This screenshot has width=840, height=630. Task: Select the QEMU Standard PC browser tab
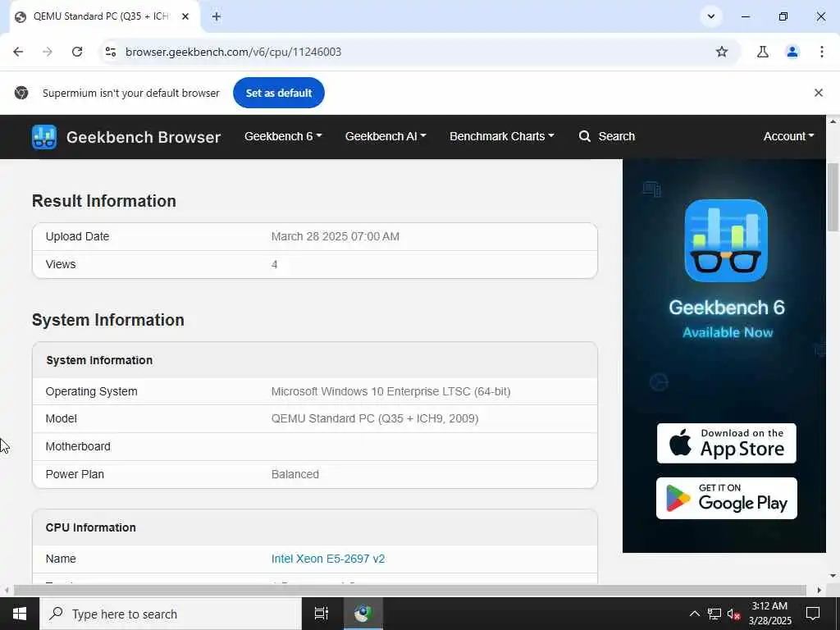[101, 16]
